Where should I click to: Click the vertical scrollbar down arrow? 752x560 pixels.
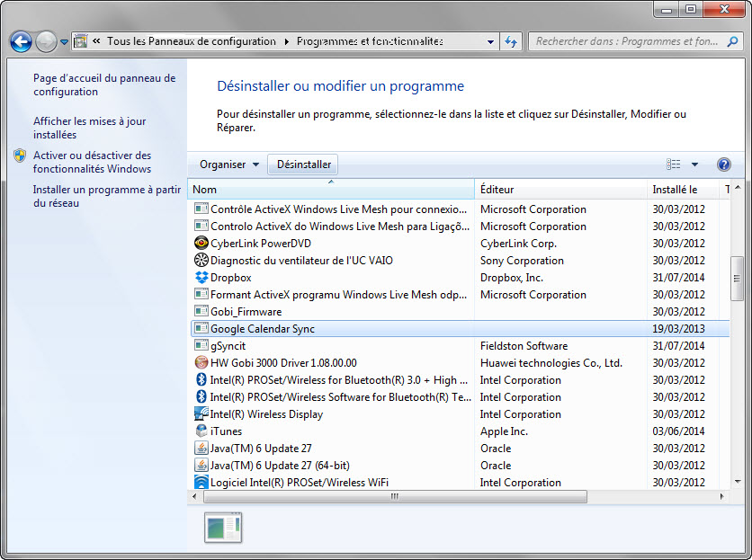tap(738, 482)
